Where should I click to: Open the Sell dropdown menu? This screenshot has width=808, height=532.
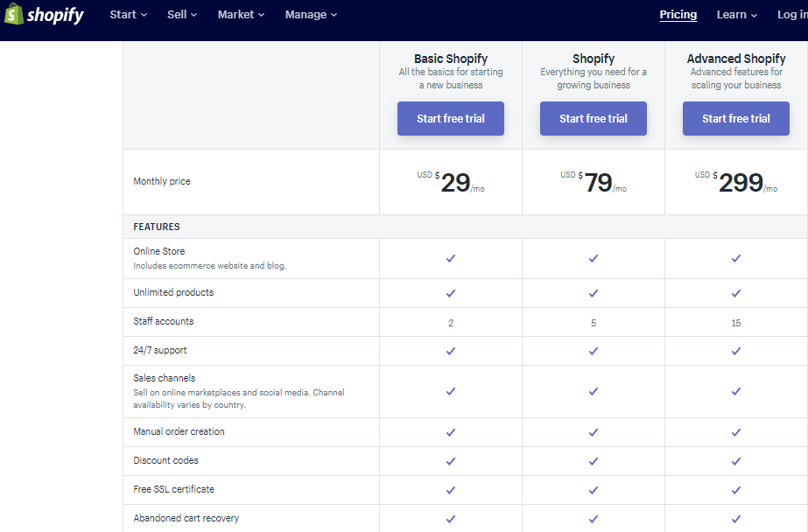click(x=182, y=15)
